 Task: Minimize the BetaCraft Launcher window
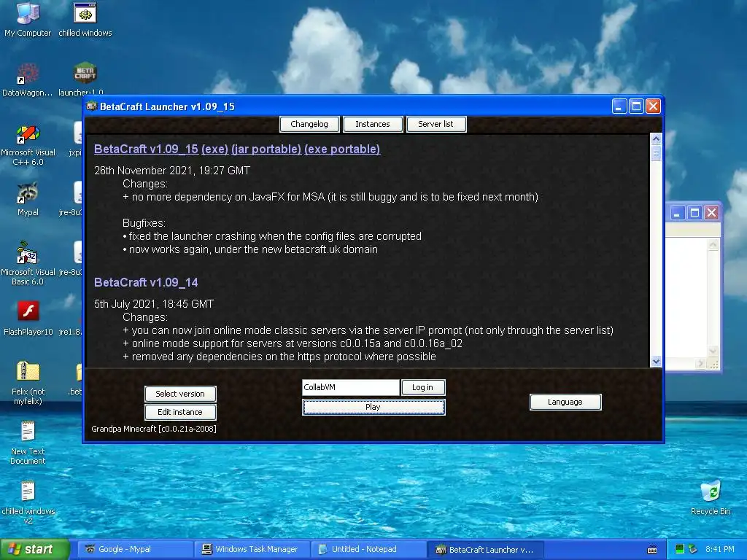(x=619, y=106)
